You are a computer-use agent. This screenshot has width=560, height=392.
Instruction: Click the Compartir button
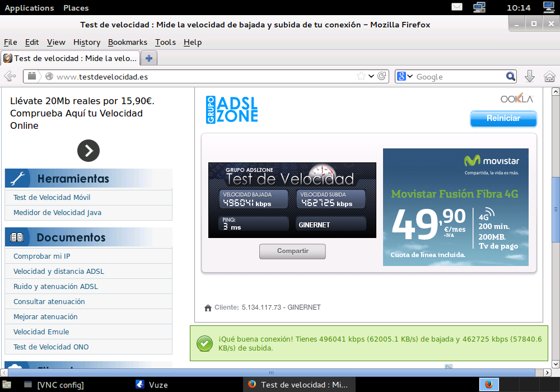click(x=292, y=251)
